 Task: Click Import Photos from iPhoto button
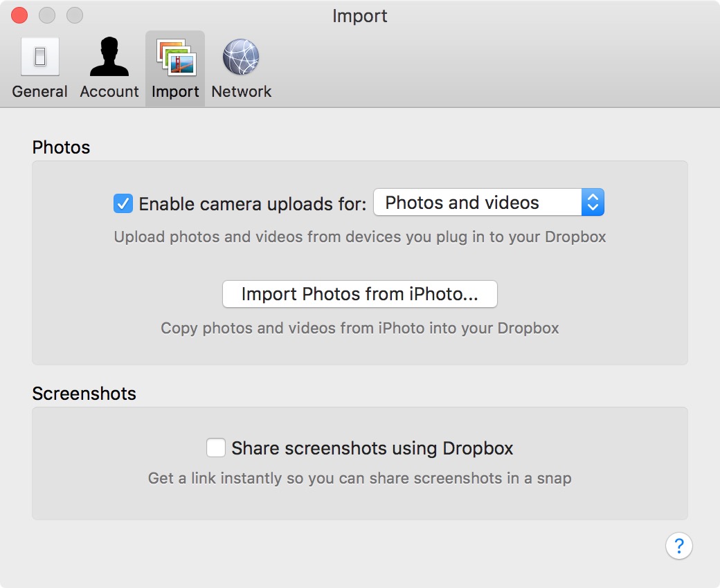click(x=359, y=294)
